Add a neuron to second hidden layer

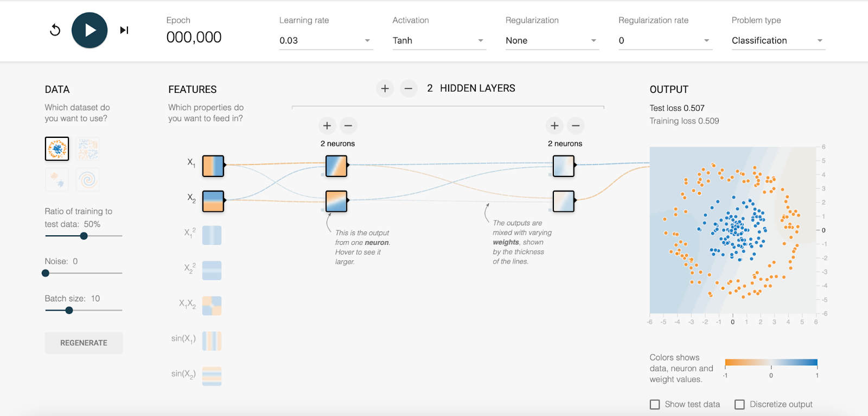tap(554, 125)
